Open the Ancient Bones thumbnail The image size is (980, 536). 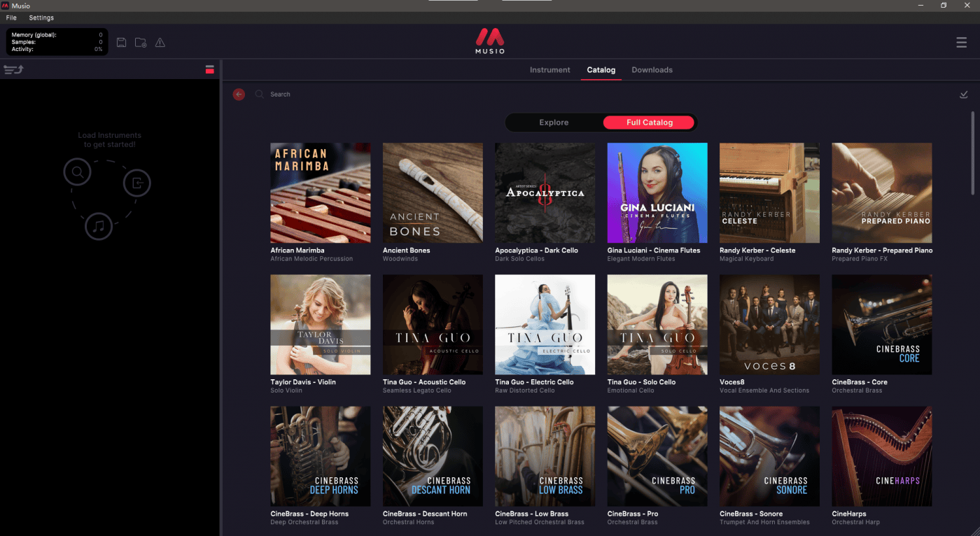pos(433,193)
